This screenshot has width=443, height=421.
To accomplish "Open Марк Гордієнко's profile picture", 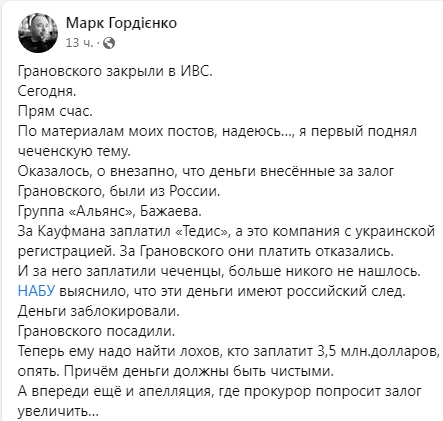I will click(x=38, y=33).
